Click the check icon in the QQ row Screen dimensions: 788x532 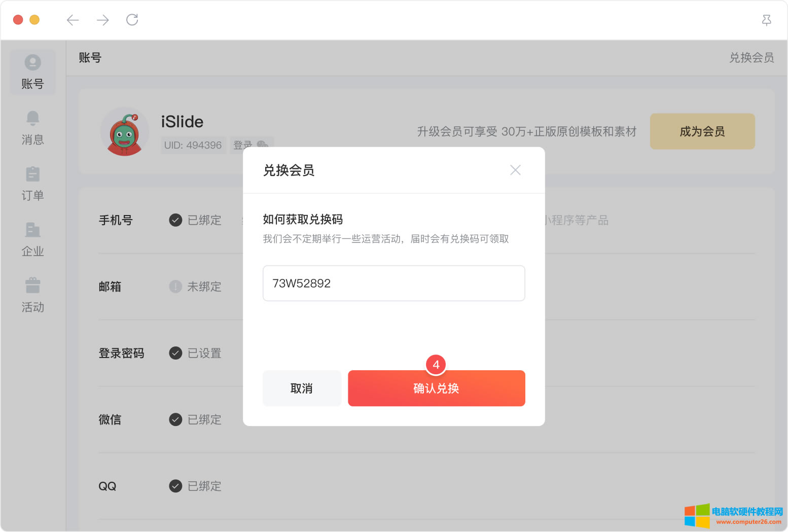click(175, 486)
